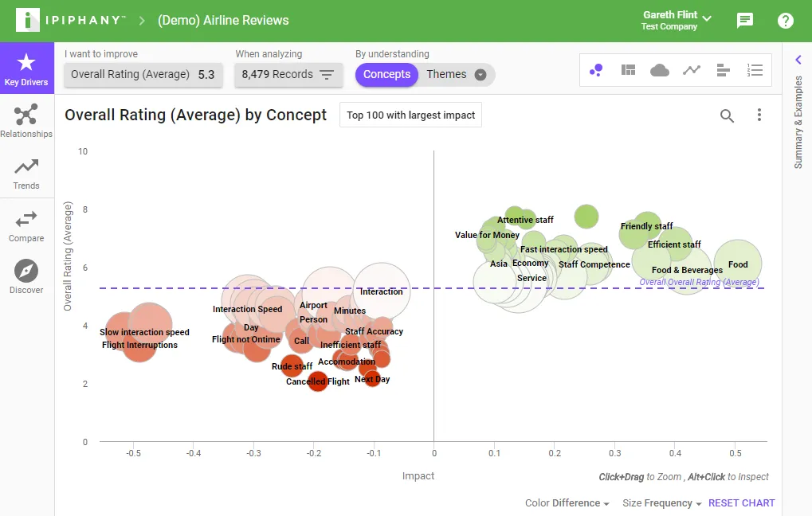Open the 8,479 Records filter button
The image size is (812, 516).
288,75
